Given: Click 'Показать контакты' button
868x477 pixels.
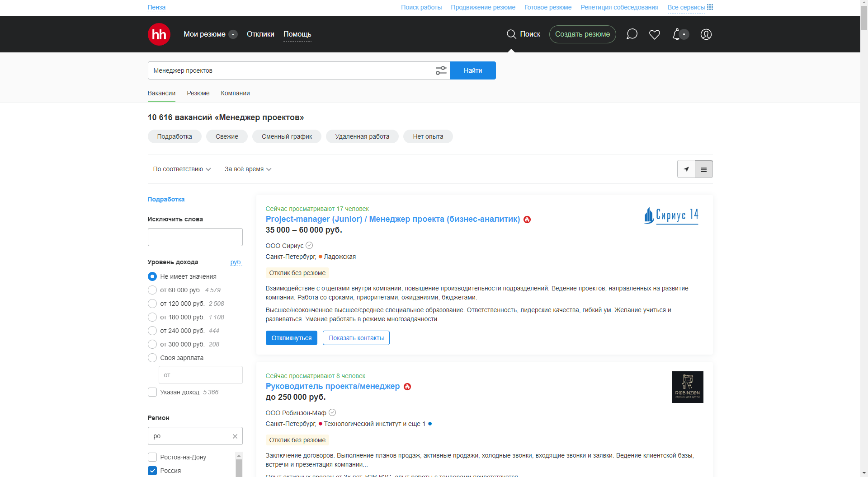Looking at the screenshot, I should [x=356, y=338].
